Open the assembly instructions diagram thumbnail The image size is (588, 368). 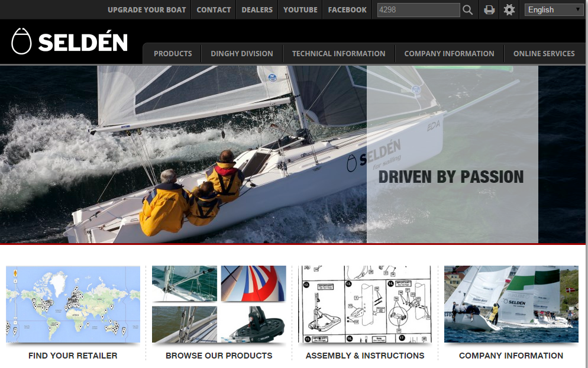(x=365, y=304)
